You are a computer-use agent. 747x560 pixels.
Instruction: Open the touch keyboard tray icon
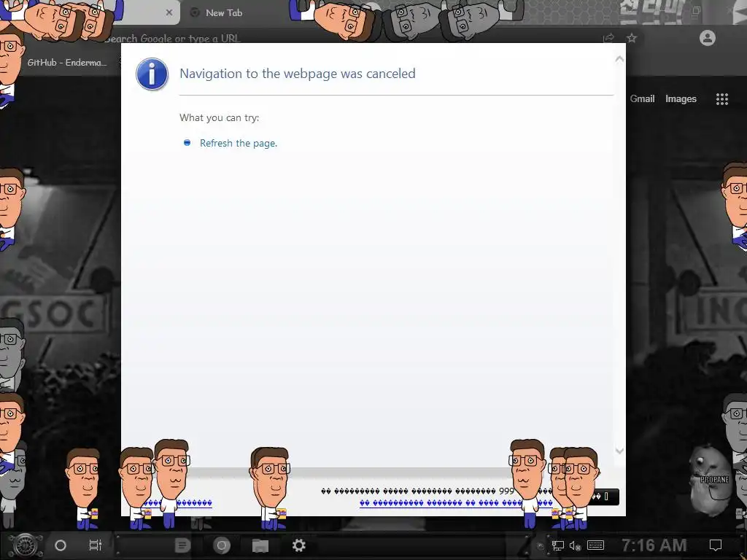[x=595, y=545]
